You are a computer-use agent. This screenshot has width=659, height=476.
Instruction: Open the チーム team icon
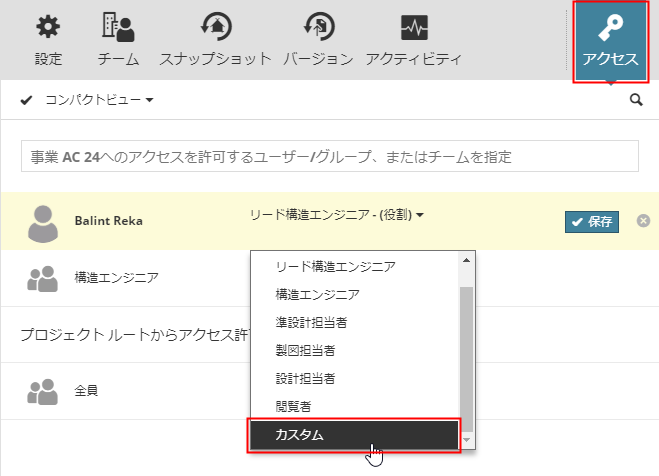(118, 28)
